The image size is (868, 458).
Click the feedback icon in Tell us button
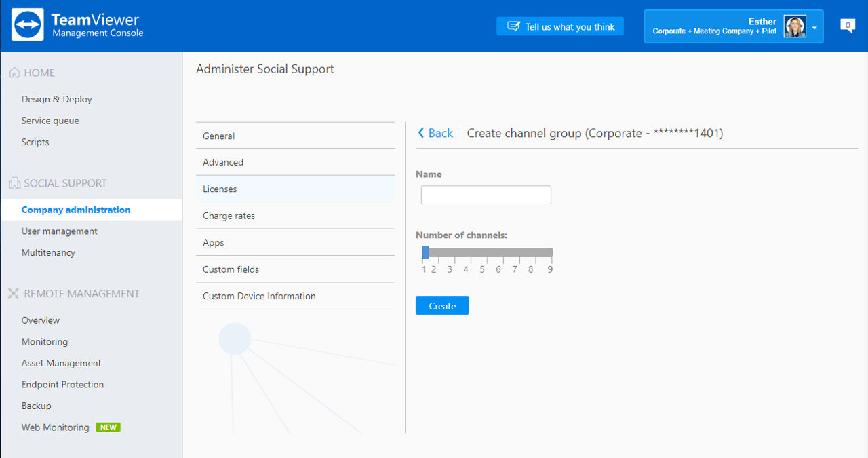514,26
